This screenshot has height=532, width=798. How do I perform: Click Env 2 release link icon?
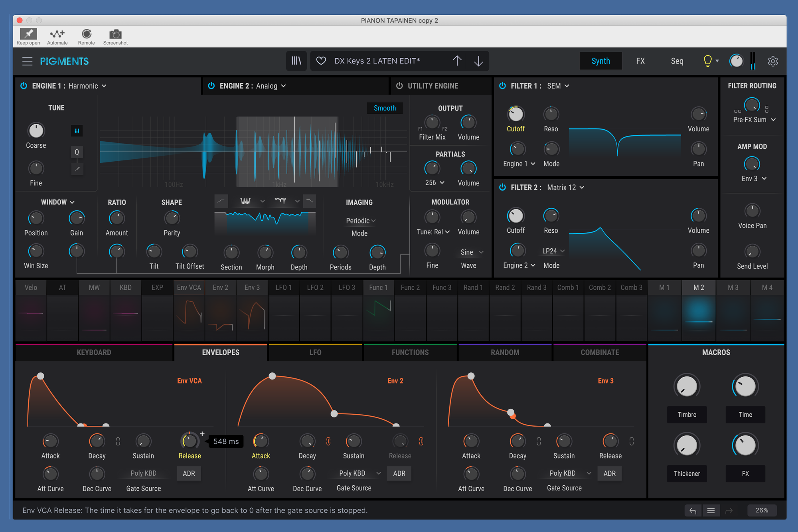tap(421, 441)
